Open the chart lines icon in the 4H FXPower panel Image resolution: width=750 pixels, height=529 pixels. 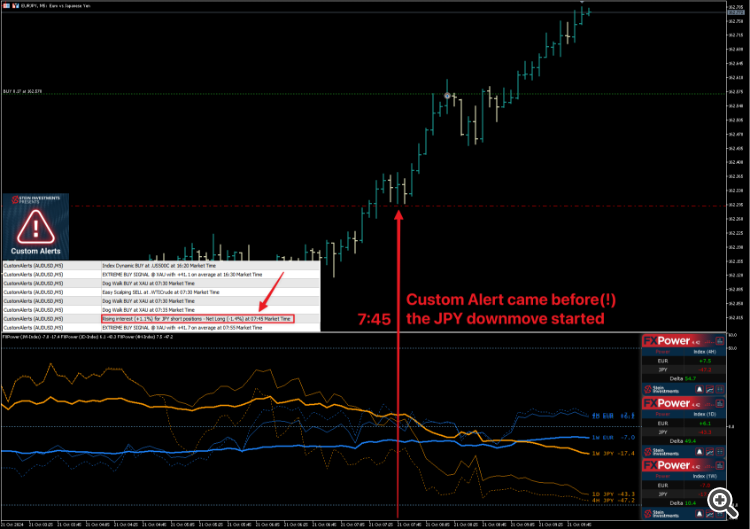710,389
